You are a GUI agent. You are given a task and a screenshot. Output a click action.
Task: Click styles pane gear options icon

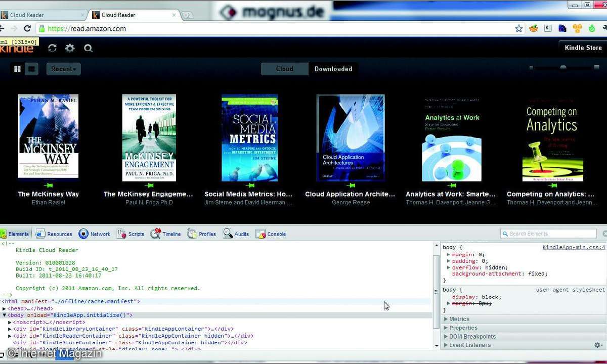598,345
